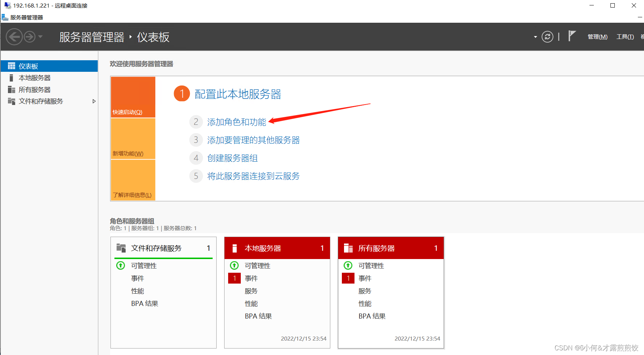
Task: Select 文件和存储服务 in the left navigation
Action: tap(49, 101)
